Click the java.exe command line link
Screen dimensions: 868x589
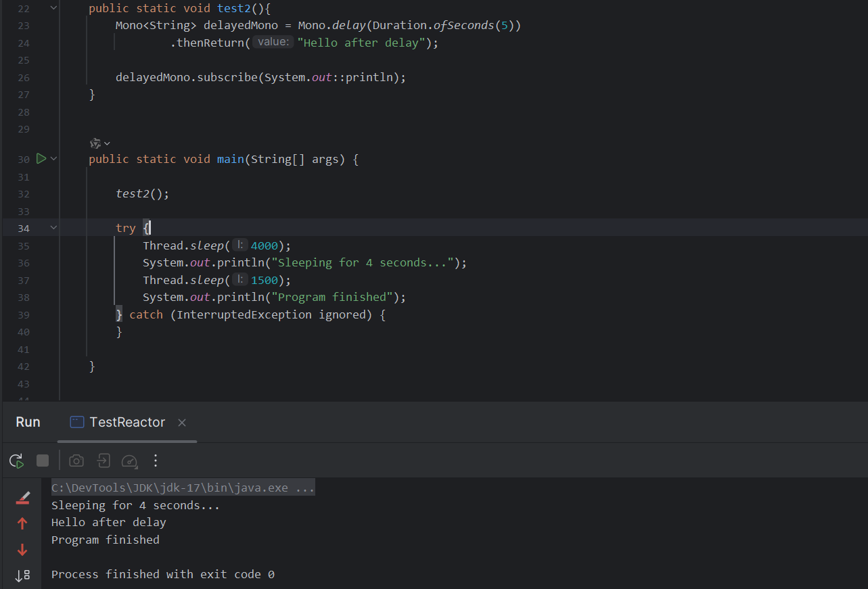pos(183,488)
